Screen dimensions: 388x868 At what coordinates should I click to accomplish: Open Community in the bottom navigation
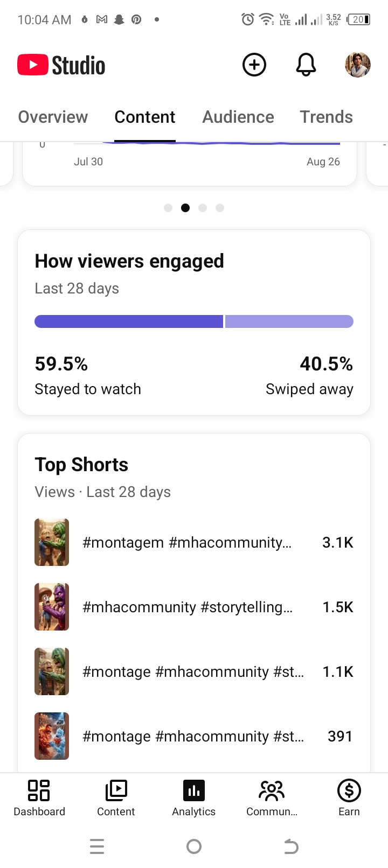272,799
